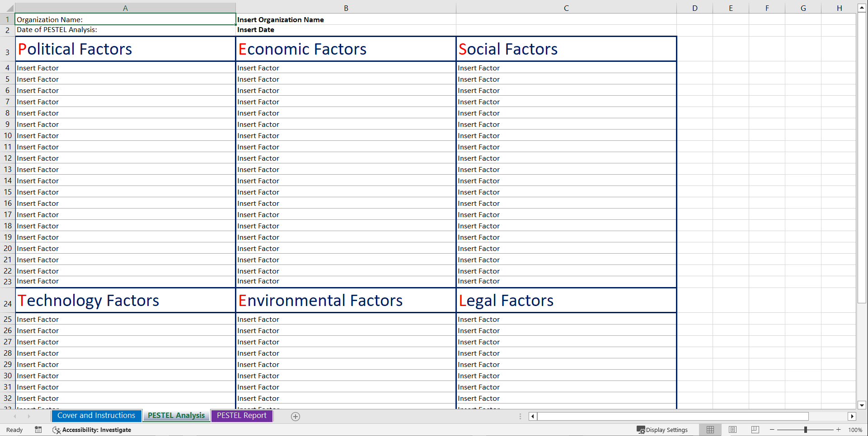Open the PESTEL Report sheet tab
The width and height of the screenshot is (868, 436).
(x=242, y=415)
